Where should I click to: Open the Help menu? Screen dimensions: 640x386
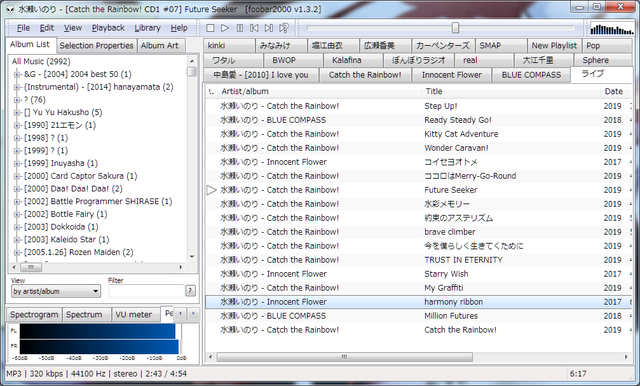click(179, 28)
